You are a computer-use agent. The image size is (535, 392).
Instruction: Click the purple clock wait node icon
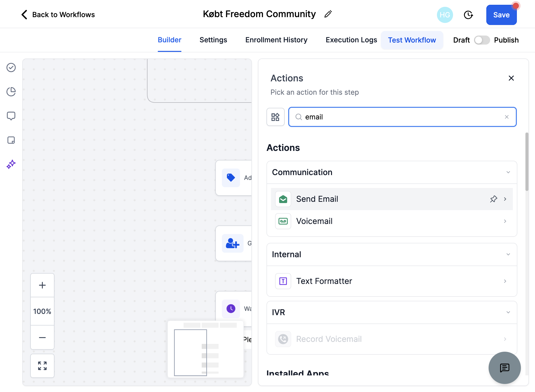[231, 309]
